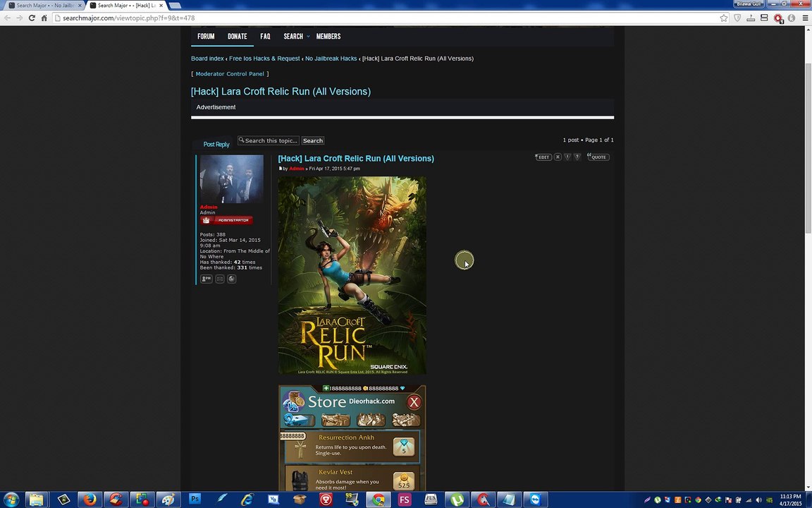812x508 pixels.
Task: Switch to Chrome taskbar icon
Action: (x=379, y=500)
